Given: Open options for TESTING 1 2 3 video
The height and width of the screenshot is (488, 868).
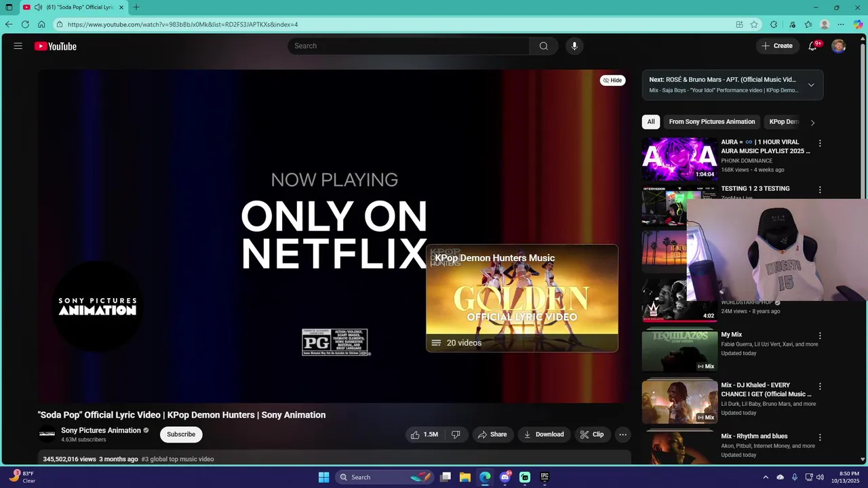Looking at the screenshot, I should pyautogui.click(x=820, y=190).
